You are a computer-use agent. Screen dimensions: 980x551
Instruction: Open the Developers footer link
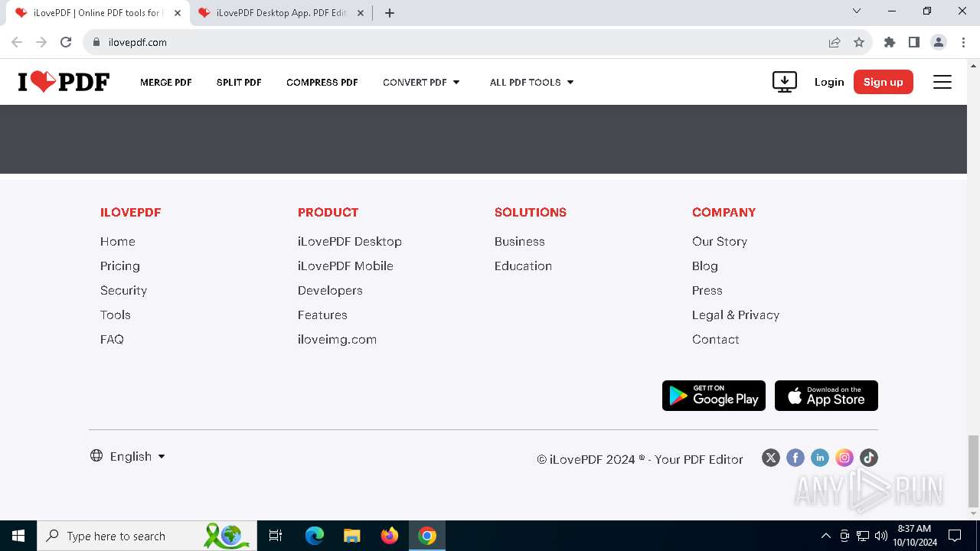click(x=330, y=290)
